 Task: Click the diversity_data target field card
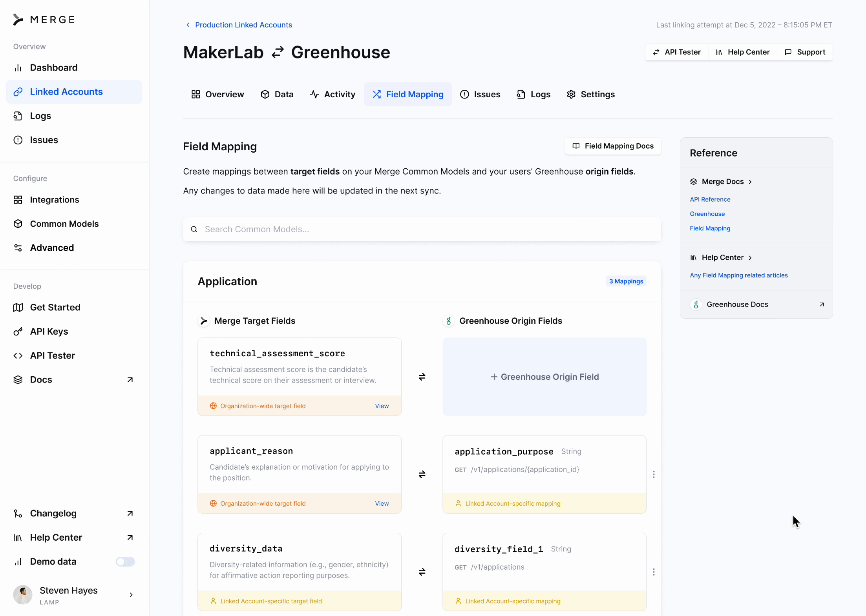(x=300, y=572)
